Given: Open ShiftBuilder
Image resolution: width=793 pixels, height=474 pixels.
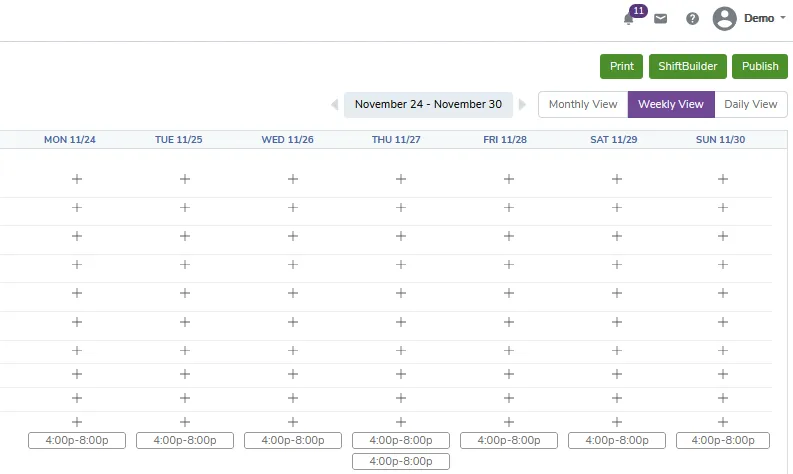Looking at the screenshot, I should 688,66.
